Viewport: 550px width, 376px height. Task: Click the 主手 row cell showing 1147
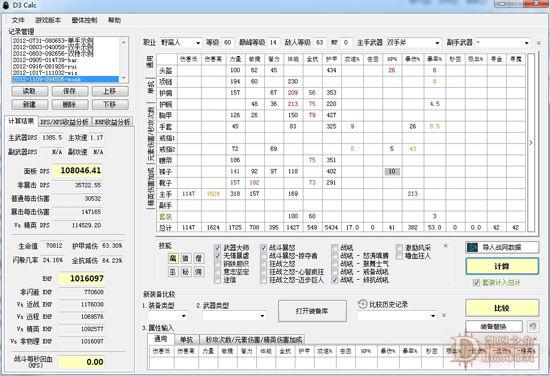coord(189,194)
